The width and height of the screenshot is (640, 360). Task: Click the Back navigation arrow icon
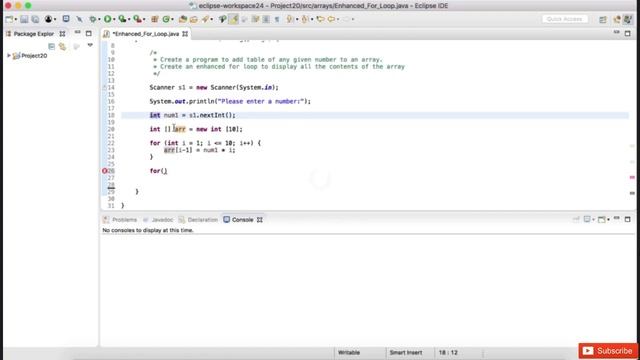click(x=331, y=19)
